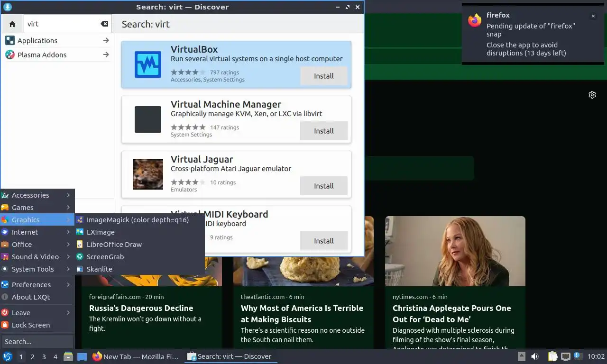Viewport: 607px width, 364px height.
Task: Click the taskbar clock showing 10:02
Action: [596, 356]
